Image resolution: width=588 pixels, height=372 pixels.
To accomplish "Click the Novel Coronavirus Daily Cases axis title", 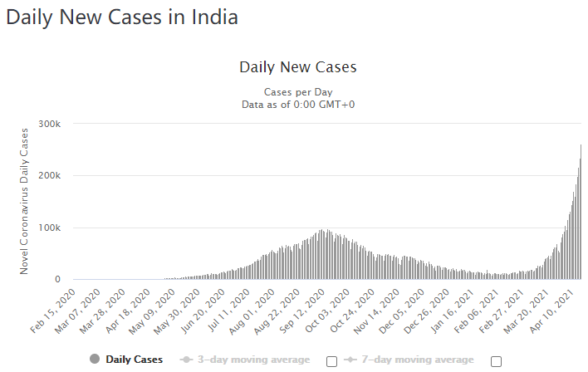I will point(25,200).
